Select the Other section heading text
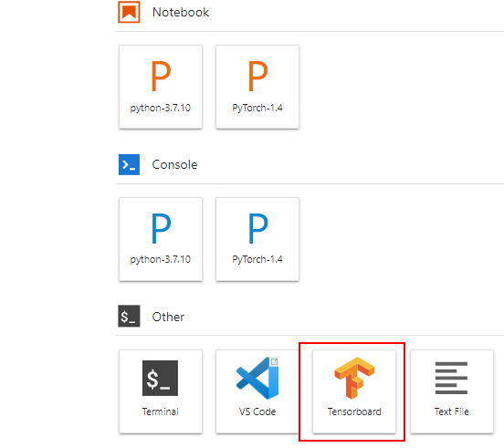Image resolution: width=504 pixels, height=448 pixels. (168, 317)
